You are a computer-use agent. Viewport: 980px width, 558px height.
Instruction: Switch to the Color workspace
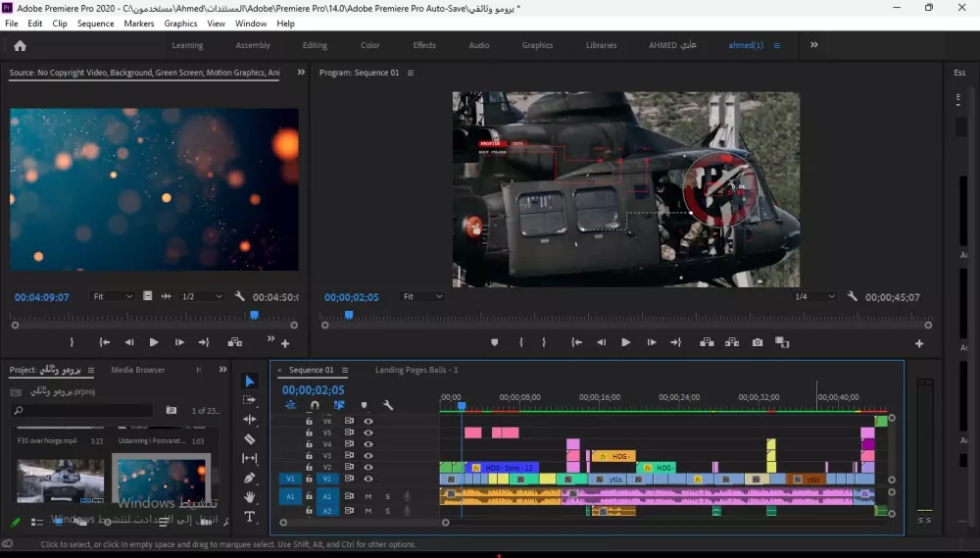point(369,45)
